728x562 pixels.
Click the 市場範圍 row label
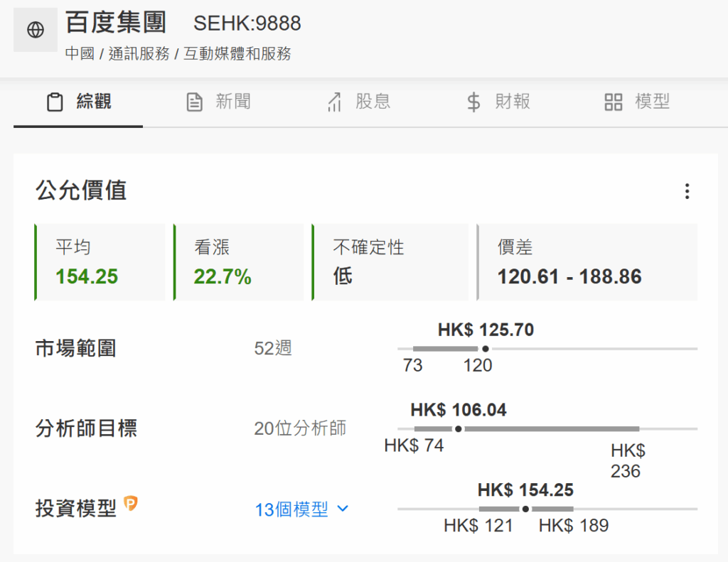75,349
